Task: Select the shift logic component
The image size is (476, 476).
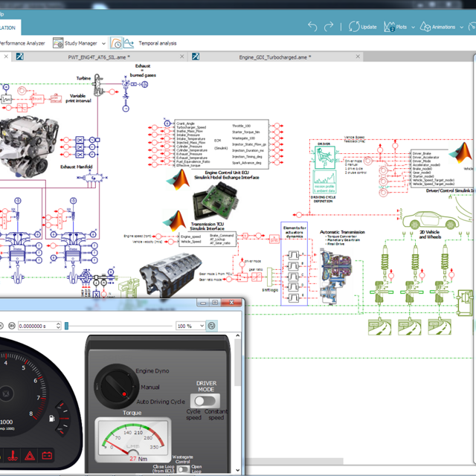Action: [269, 277]
